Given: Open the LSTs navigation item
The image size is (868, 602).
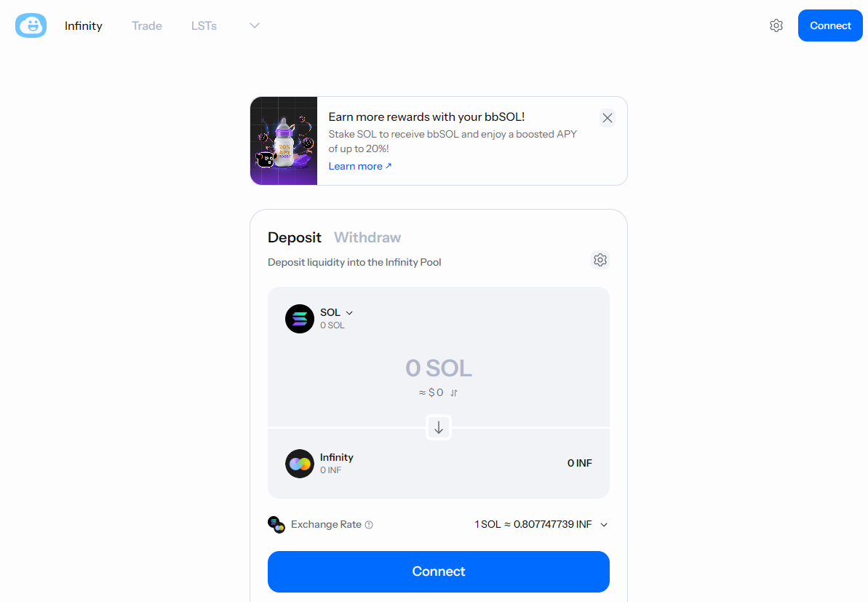Looking at the screenshot, I should [204, 25].
